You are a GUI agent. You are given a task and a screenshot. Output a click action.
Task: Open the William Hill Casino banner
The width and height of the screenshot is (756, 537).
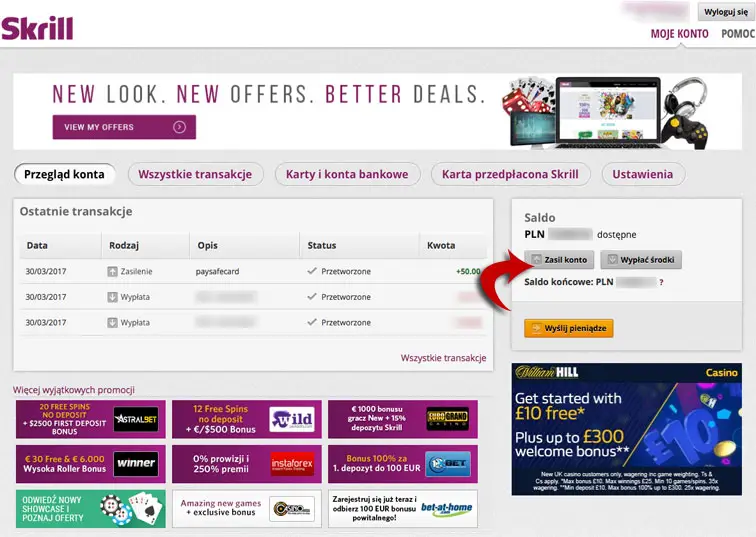[x=626, y=429]
